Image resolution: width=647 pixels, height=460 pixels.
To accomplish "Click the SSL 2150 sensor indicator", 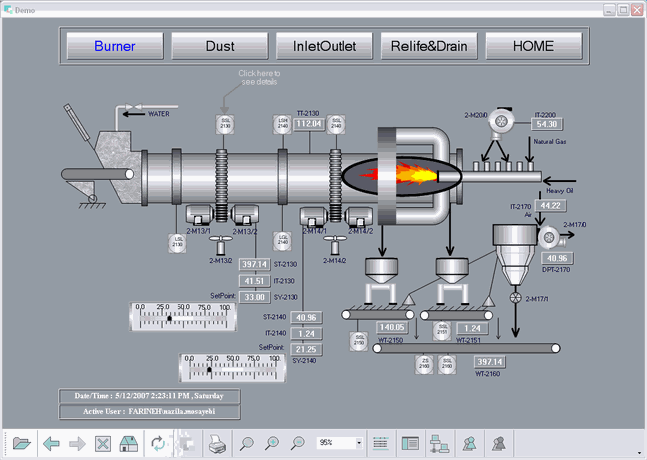I will tap(359, 341).
